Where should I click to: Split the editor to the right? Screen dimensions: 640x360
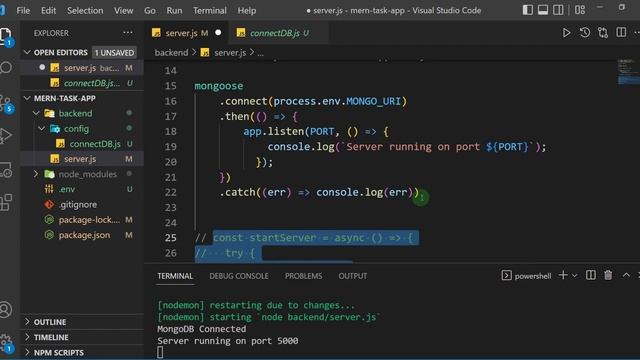pos(621,33)
